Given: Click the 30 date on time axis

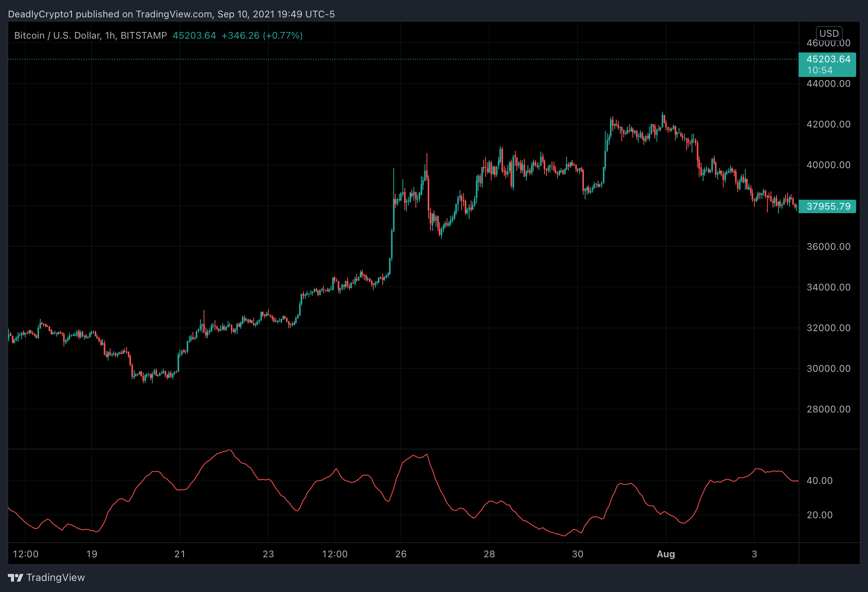Looking at the screenshot, I should coord(578,554).
